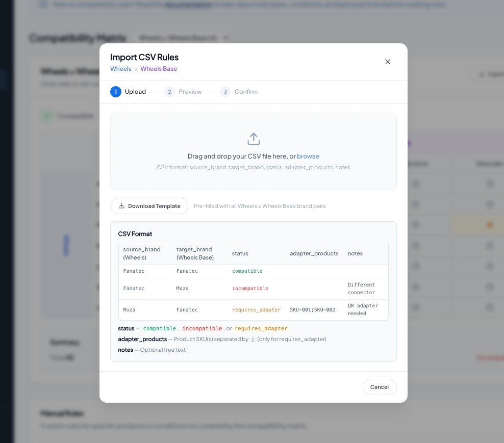504x443 pixels.
Task: Click the orange dot in the highlighted matrix cell
Action: (x=489, y=225)
